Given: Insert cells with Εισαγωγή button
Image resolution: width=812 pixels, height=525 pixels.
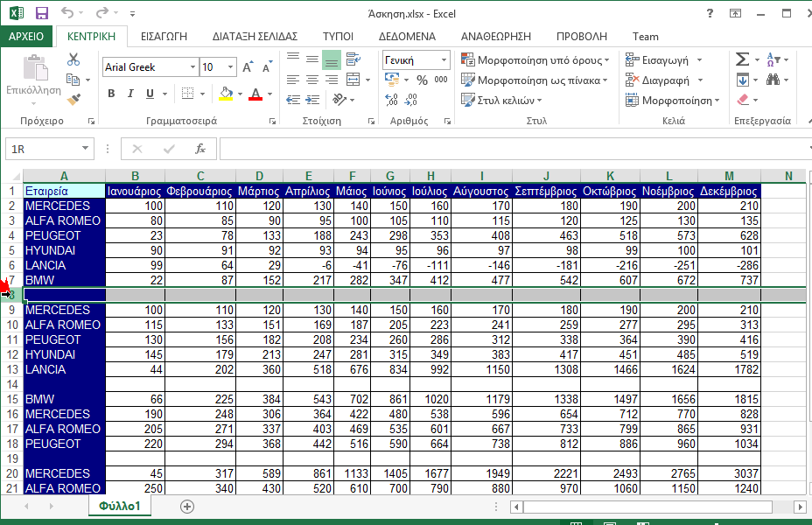Looking at the screenshot, I should pyautogui.click(x=657, y=60).
